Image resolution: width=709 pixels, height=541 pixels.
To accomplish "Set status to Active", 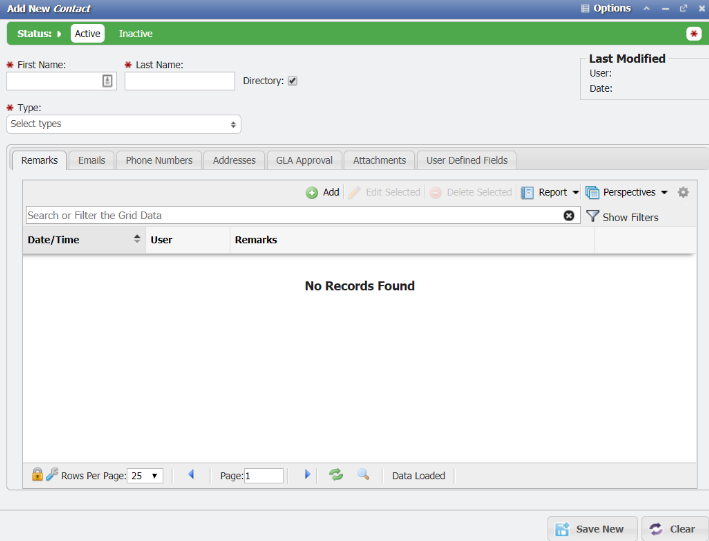I will [x=88, y=33].
